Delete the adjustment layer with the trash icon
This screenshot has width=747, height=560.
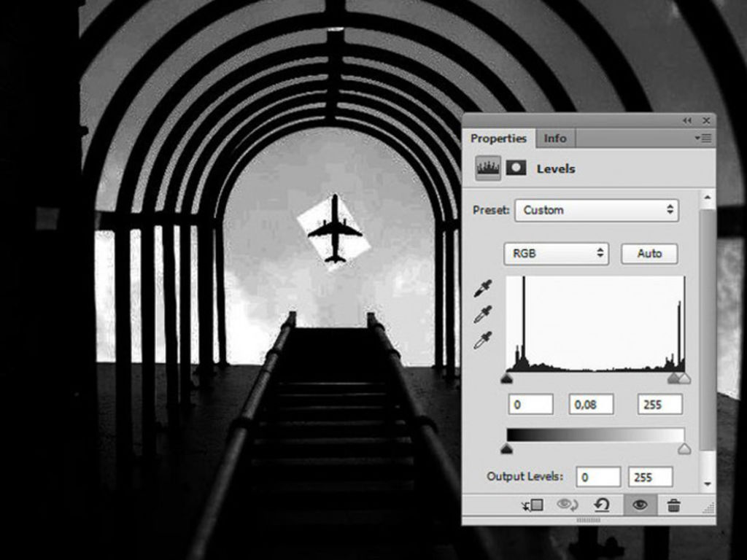tap(673, 505)
